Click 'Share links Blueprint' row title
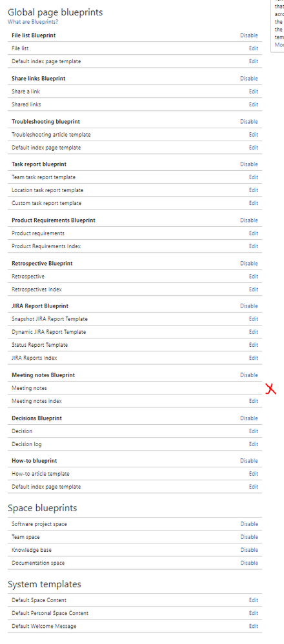This screenshot has width=284, height=644. click(39, 79)
